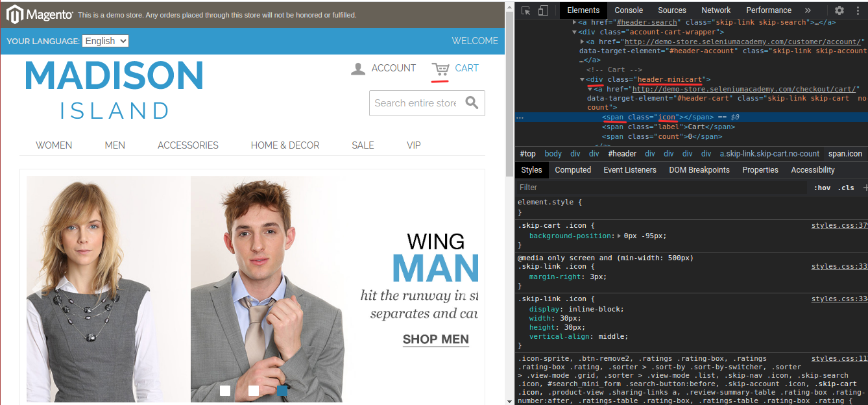Open the Home & Decor navigation menu
Image resolution: width=868 pixels, height=405 pixels.
[285, 145]
